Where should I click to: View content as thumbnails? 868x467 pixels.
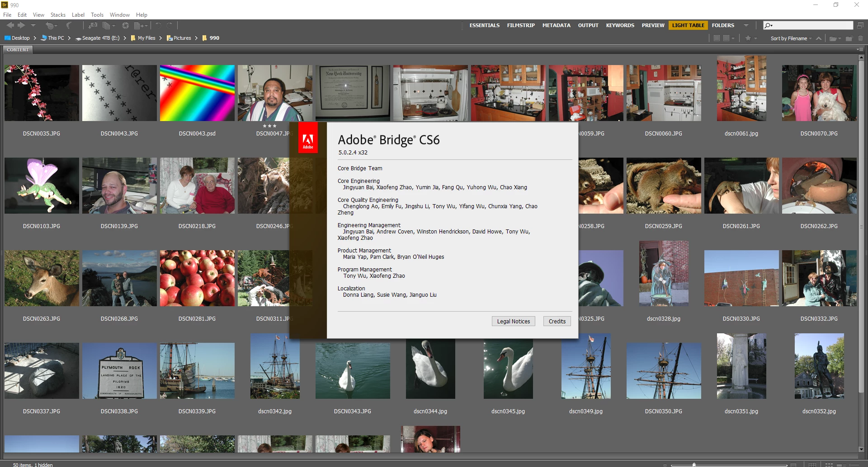[829, 465]
